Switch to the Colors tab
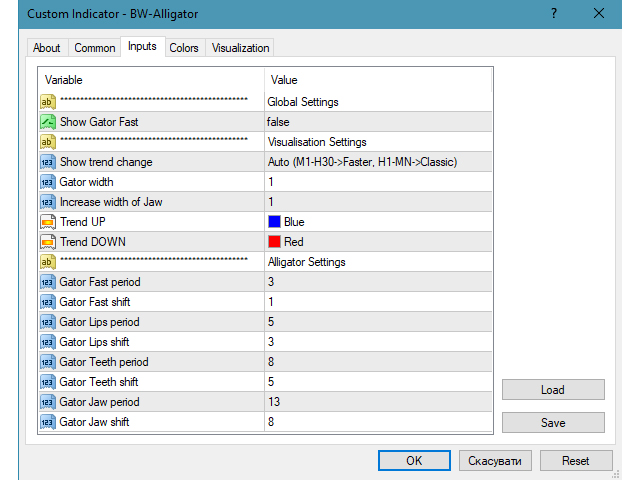The width and height of the screenshot is (640, 480). click(184, 48)
